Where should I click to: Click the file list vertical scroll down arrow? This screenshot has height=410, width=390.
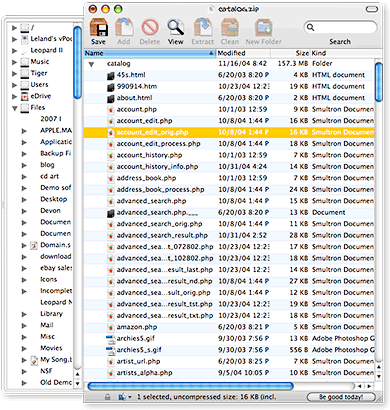pyautogui.click(x=378, y=376)
